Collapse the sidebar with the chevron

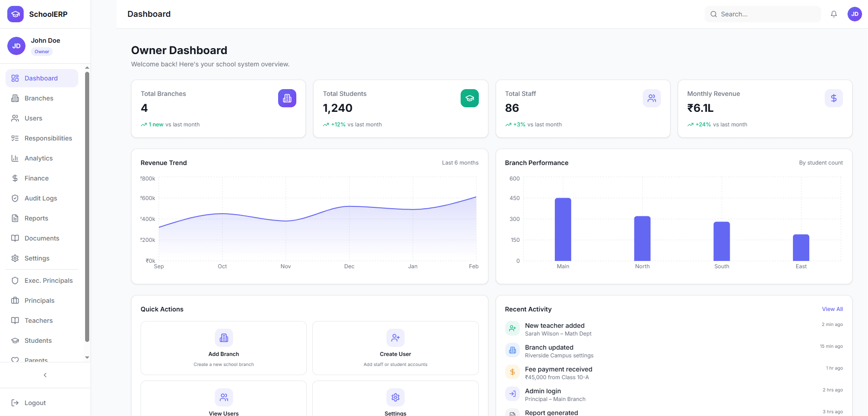(45, 375)
